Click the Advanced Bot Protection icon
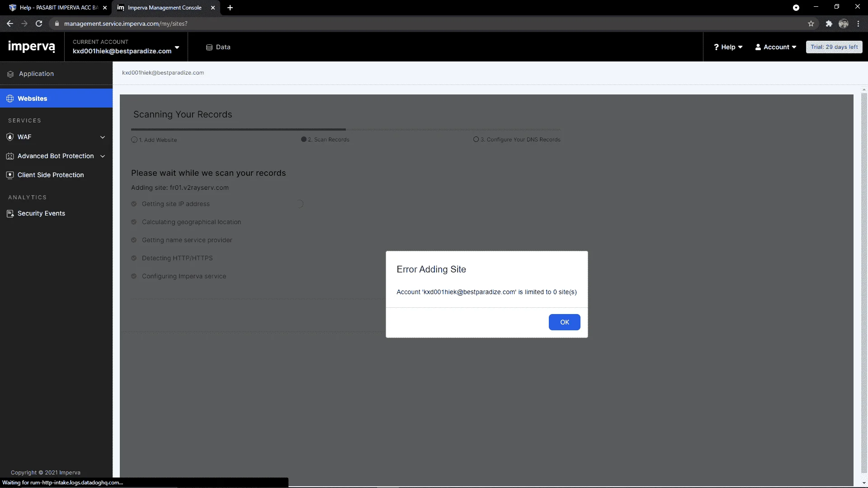Viewport: 868px width, 488px height. pos(10,156)
